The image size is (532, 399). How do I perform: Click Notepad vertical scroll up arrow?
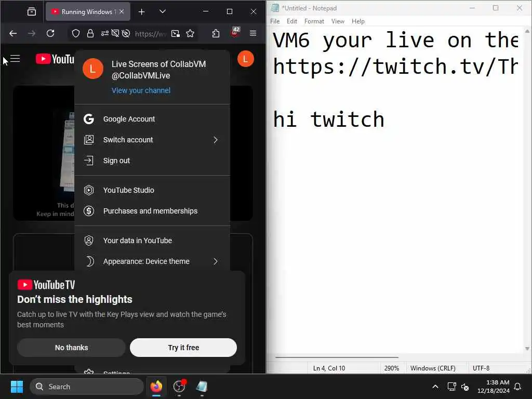pyautogui.click(x=527, y=31)
